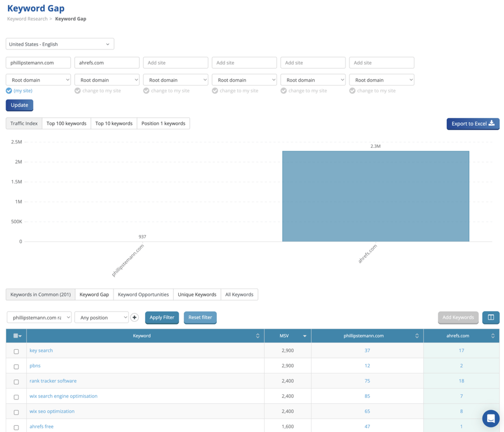Select All Keywords tab
Screen dimensions: 504x432
(x=239, y=294)
